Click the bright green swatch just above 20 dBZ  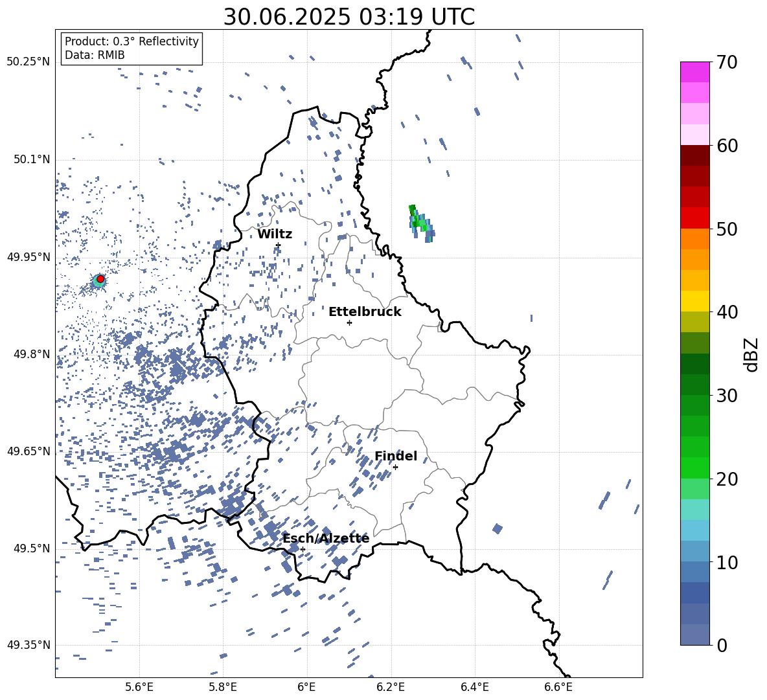(695, 468)
